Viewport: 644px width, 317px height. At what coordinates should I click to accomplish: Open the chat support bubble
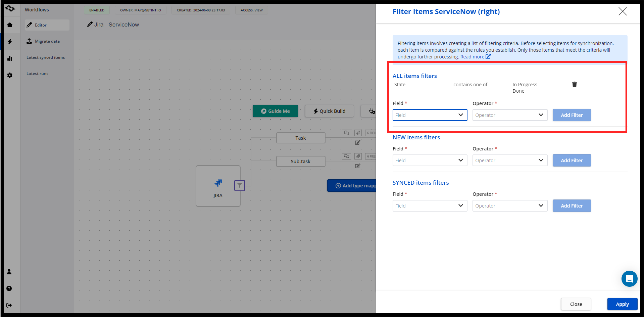pos(629,279)
